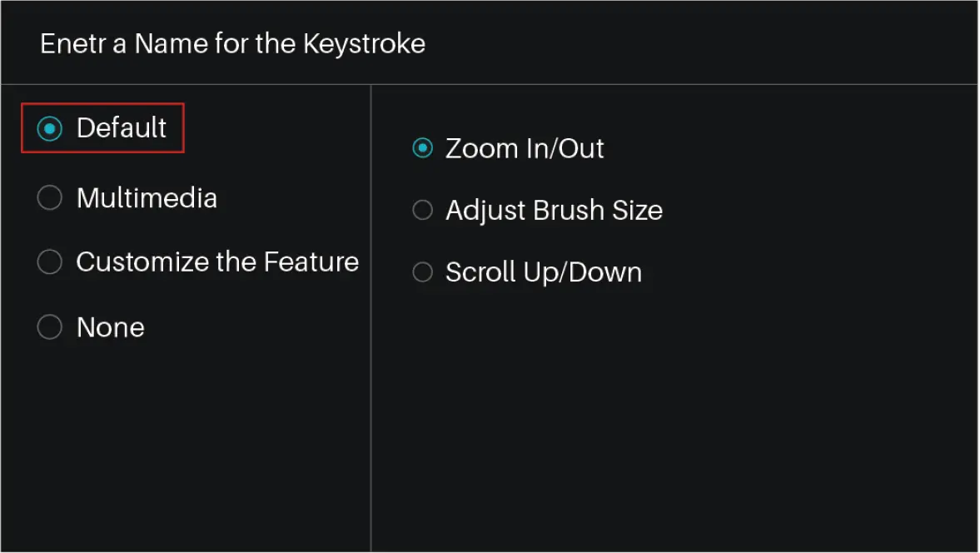
Task: Click the red-bordered Default selection box
Action: point(102,127)
